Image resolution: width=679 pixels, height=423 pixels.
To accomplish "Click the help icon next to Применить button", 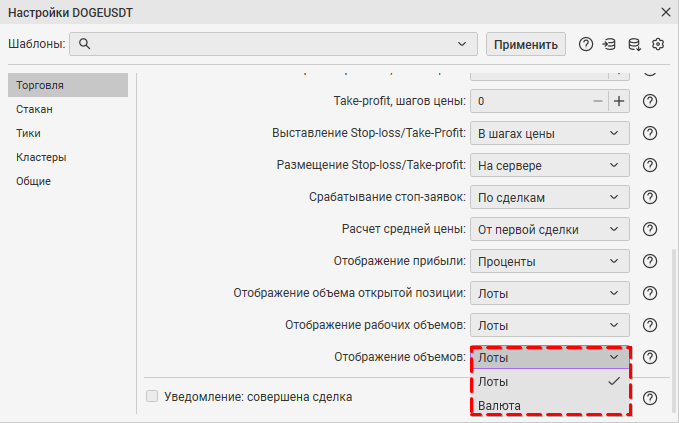I will pyautogui.click(x=586, y=44).
